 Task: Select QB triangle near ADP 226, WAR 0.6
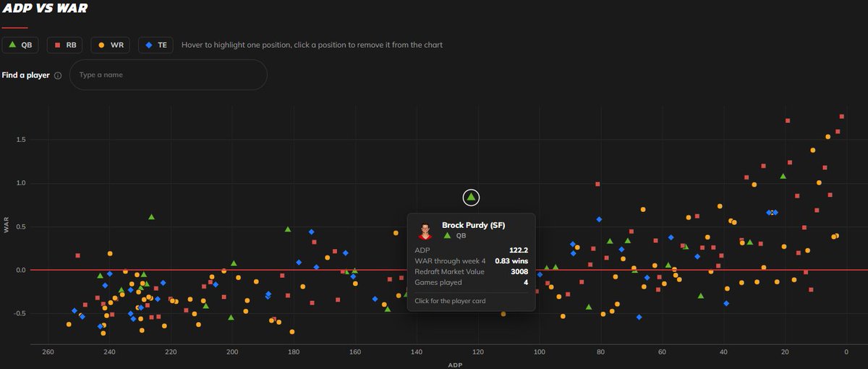151,216
